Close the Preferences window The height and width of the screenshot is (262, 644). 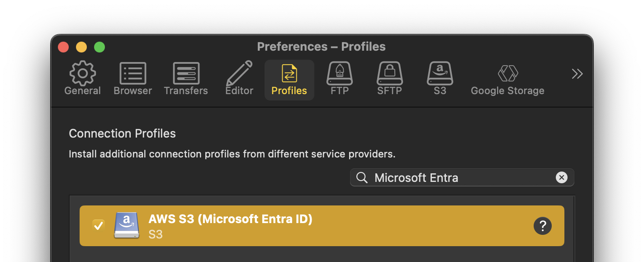click(63, 47)
